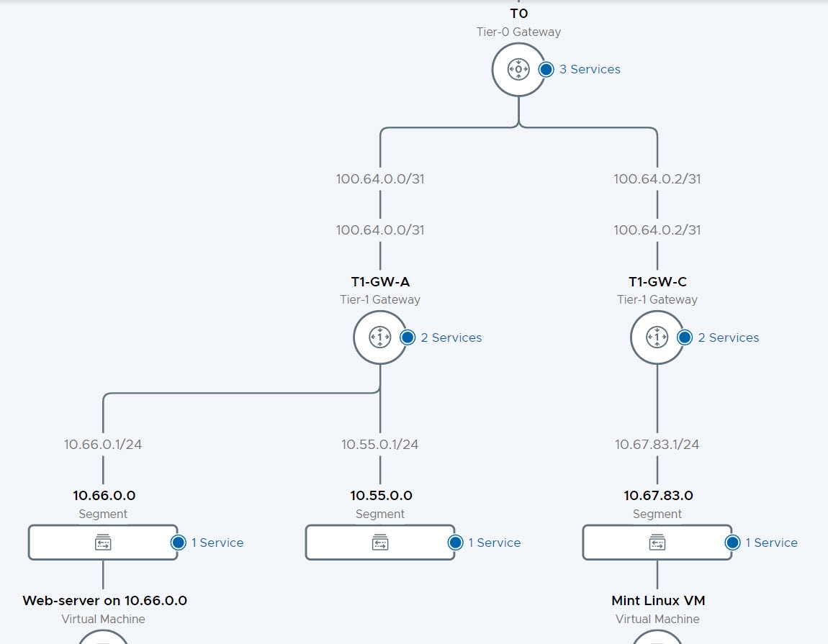
Task: Click the Web-server on 10.66.0.0 label
Action: (x=104, y=600)
